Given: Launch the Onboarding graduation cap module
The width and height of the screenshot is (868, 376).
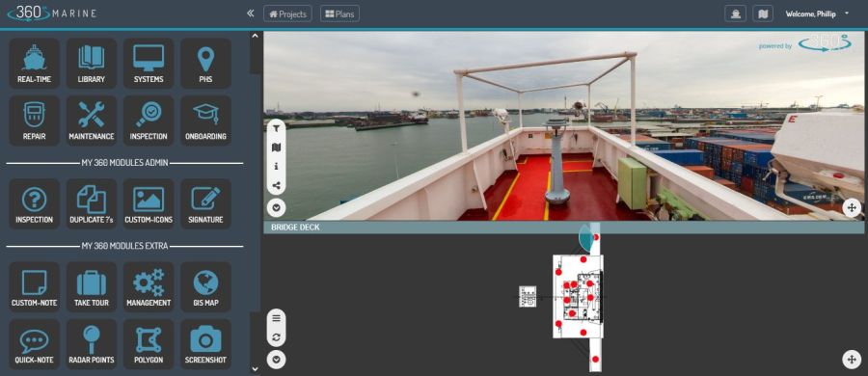Looking at the screenshot, I should coord(205,121).
